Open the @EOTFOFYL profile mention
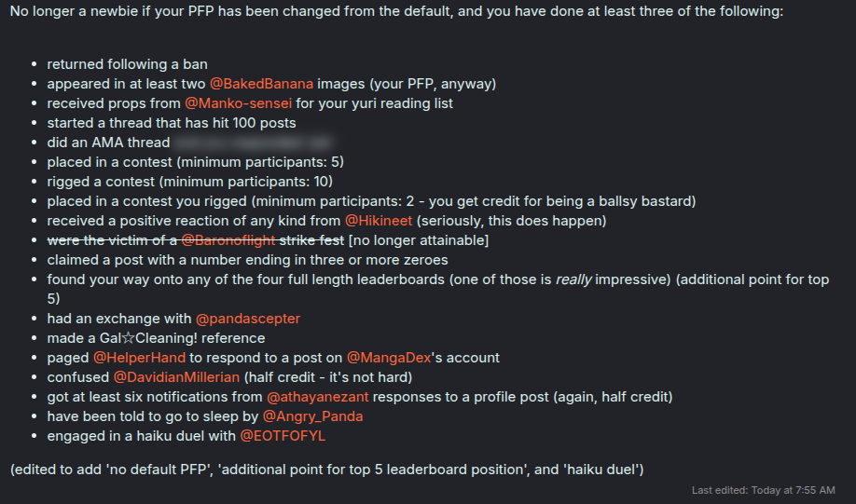This screenshot has width=856, height=504. [283, 436]
